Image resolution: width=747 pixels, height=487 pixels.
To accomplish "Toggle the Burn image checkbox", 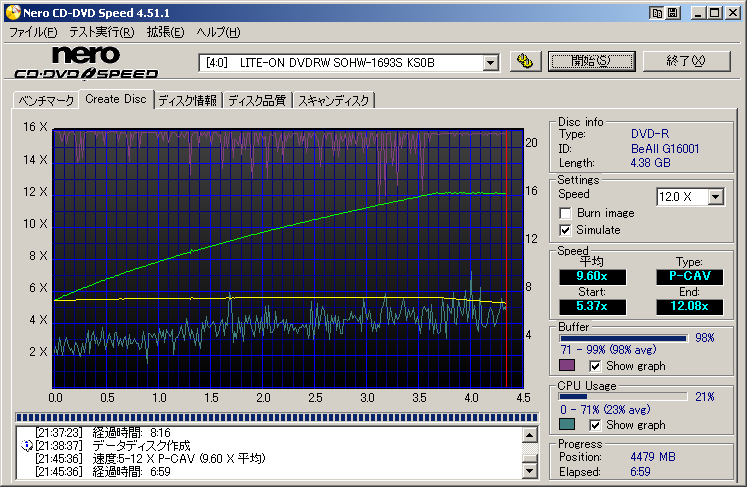I will (565, 213).
